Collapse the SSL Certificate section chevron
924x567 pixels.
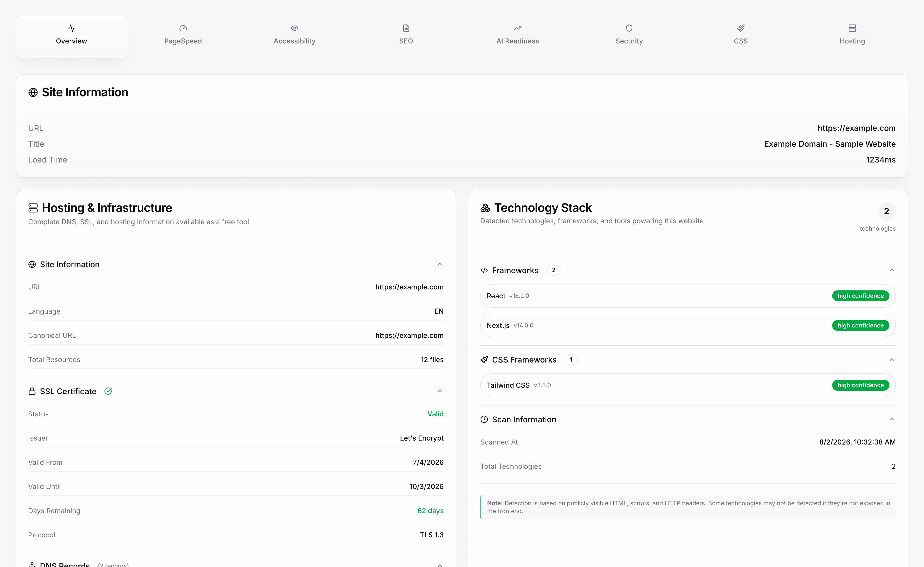[440, 391]
